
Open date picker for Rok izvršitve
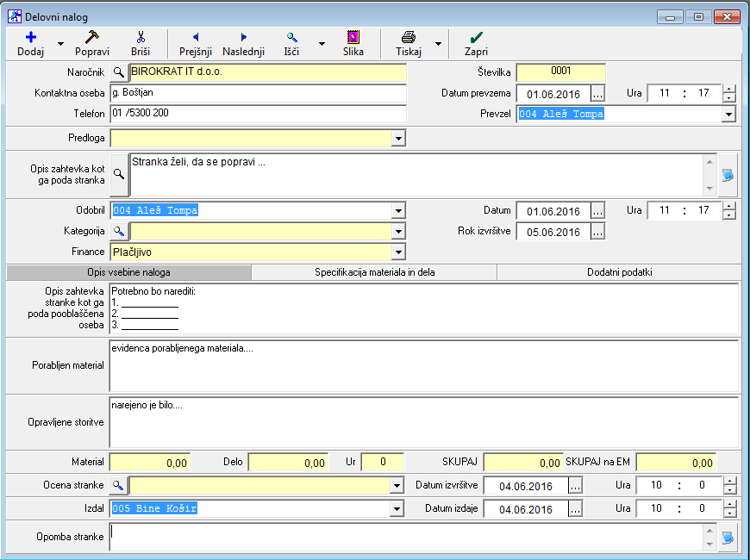pyautogui.click(x=598, y=231)
